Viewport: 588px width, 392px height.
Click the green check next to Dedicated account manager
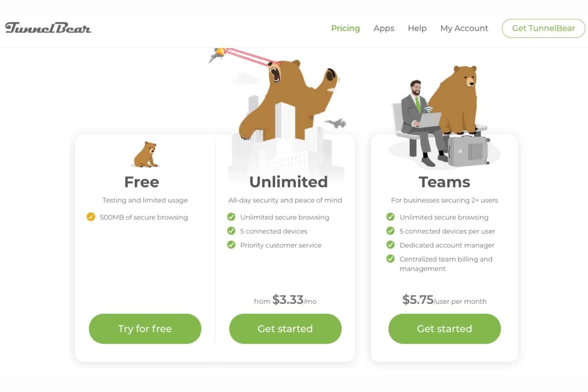tap(390, 245)
